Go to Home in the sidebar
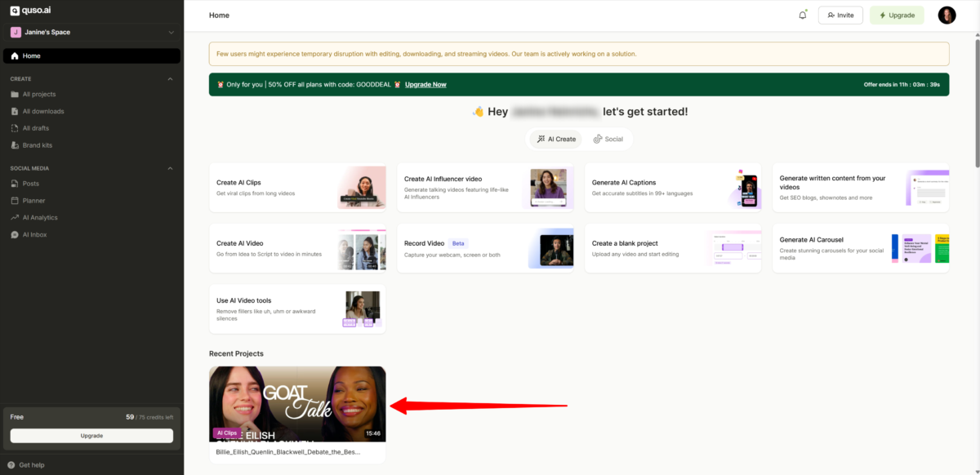This screenshot has height=475, width=980. (91, 56)
